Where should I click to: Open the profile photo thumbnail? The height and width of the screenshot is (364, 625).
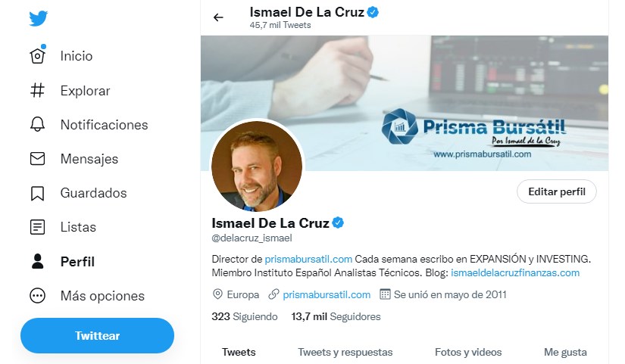tap(256, 166)
